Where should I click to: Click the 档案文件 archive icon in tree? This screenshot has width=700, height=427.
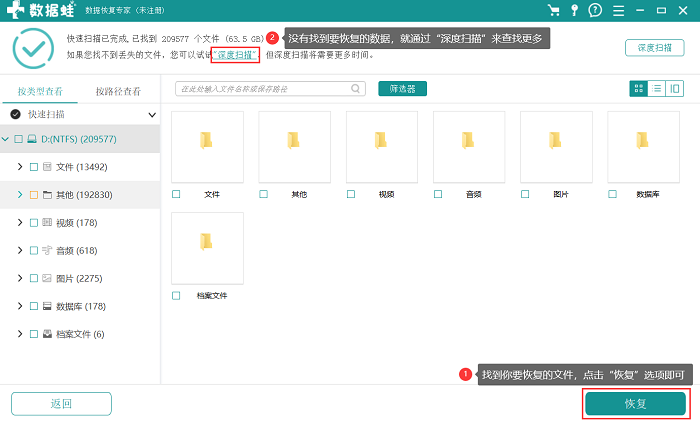pos(47,334)
